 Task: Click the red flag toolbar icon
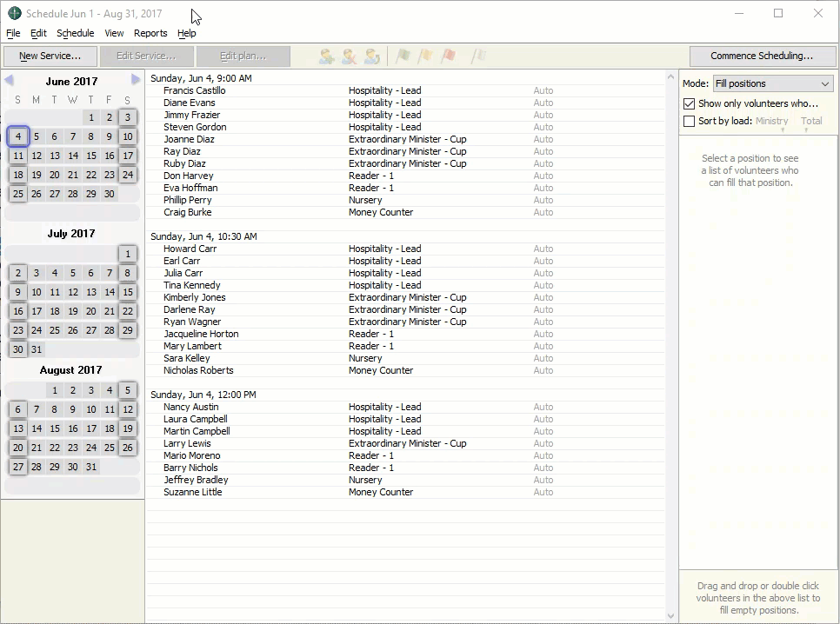click(448, 56)
